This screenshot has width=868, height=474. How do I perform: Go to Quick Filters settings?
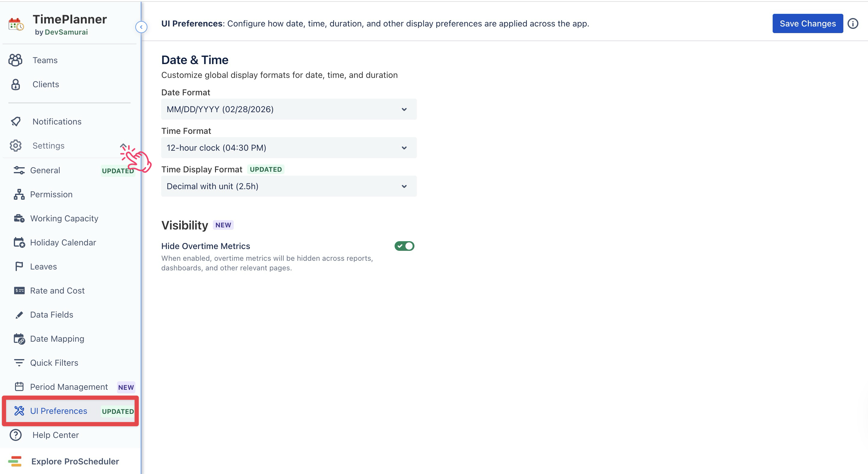tap(54, 363)
